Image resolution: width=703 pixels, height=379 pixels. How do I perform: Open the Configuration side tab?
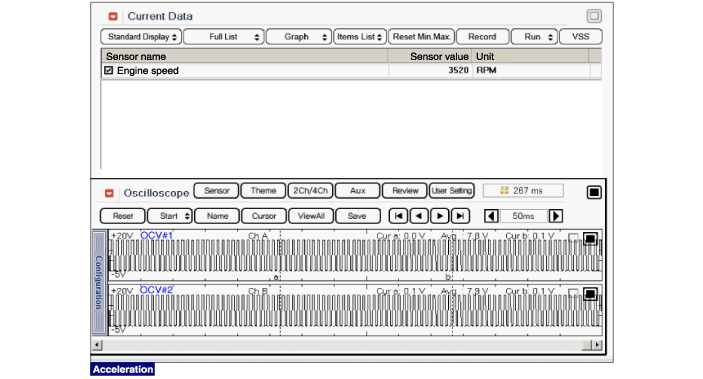click(x=99, y=283)
